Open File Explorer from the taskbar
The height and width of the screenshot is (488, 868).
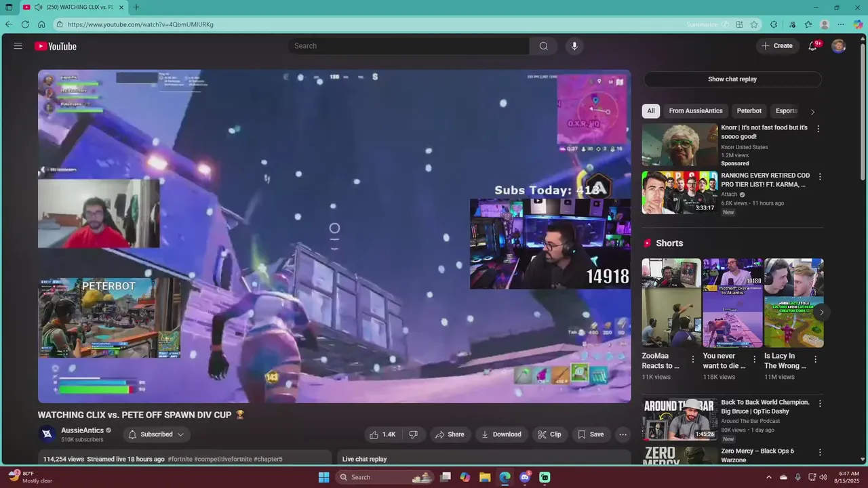coord(485,477)
